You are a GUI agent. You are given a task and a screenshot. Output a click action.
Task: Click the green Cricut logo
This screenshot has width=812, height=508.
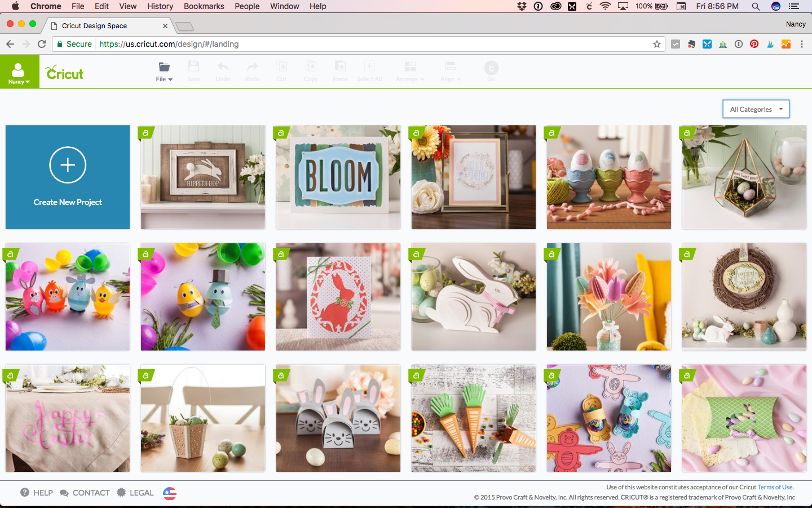coord(64,72)
